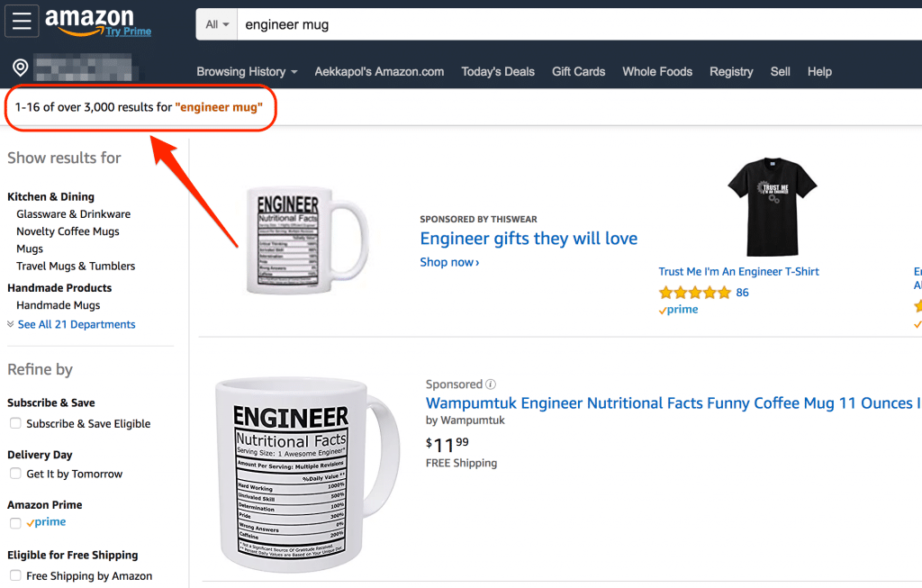Check Free Shipping by Amazon
The width and height of the screenshot is (922, 588).
[15, 575]
